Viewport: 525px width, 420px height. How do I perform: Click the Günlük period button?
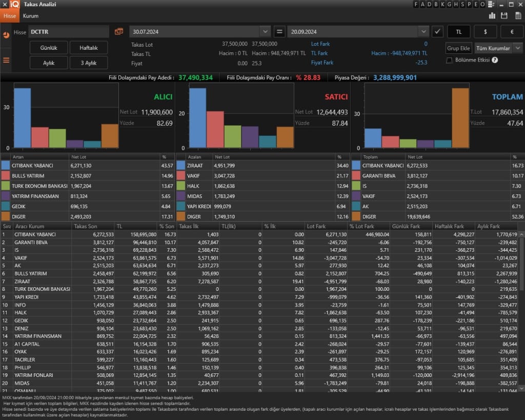pos(49,48)
